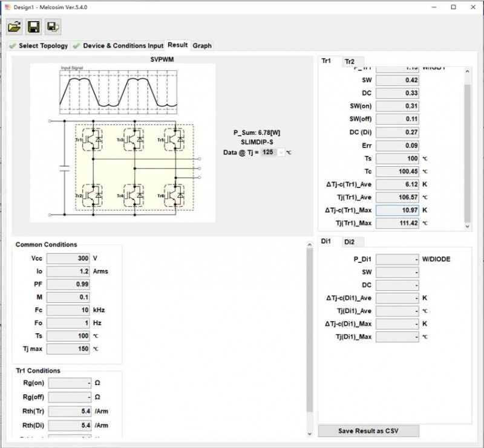The height and width of the screenshot is (448, 484).
Task: Click scroll-up arrow in Tr1 results panel
Action: pos(467,71)
